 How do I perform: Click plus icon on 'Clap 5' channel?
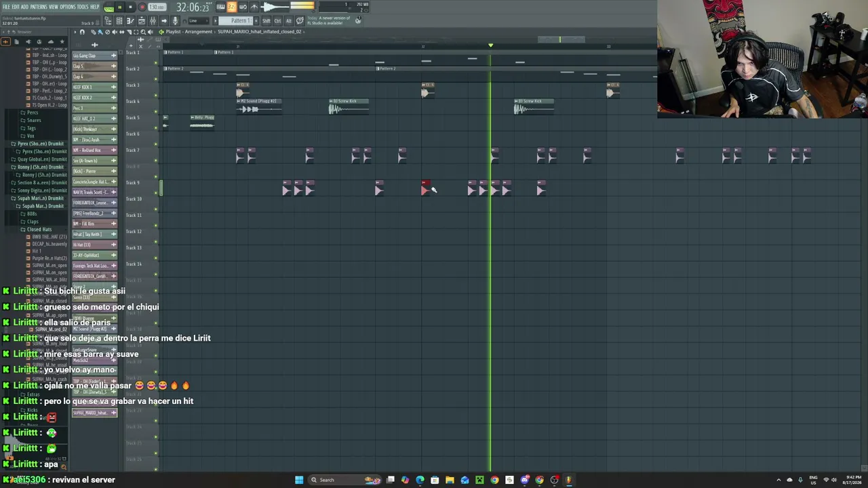114,66
